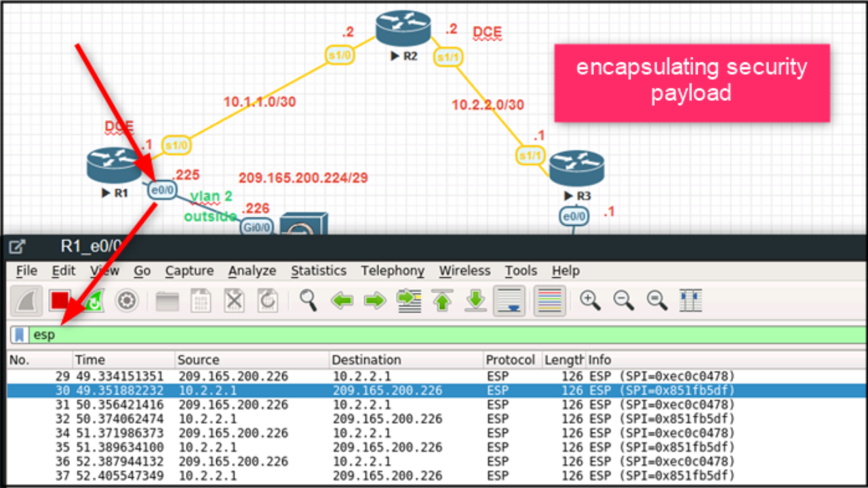Toggle auto-scroll during live capture
Image resolution: width=868 pixels, height=488 pixels.
coord(510,300)
